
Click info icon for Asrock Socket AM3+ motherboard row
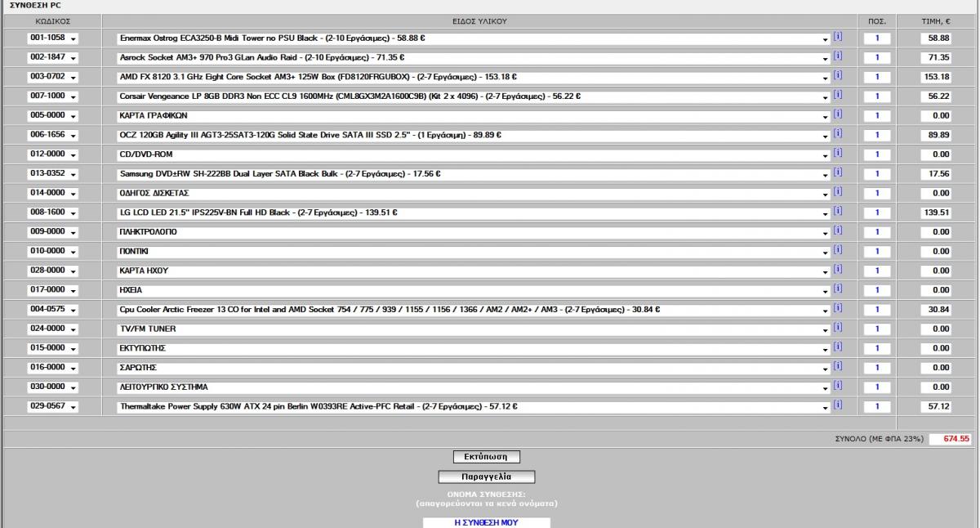(x=837, y=57)
